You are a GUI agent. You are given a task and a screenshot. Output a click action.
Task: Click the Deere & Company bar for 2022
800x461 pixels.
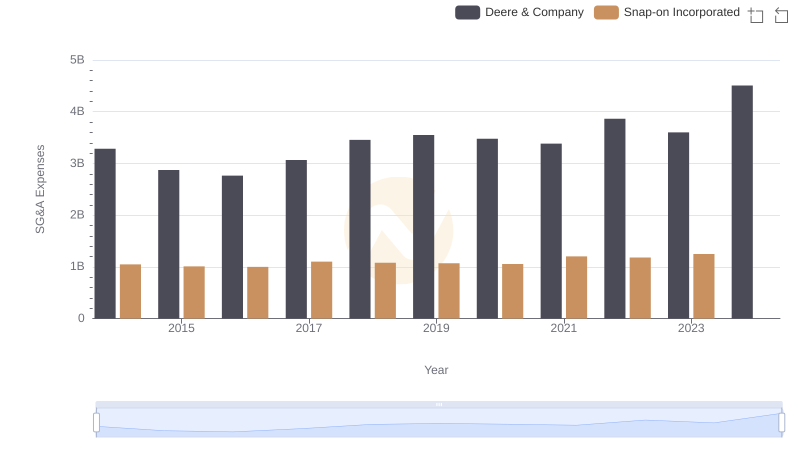point(615,219)
